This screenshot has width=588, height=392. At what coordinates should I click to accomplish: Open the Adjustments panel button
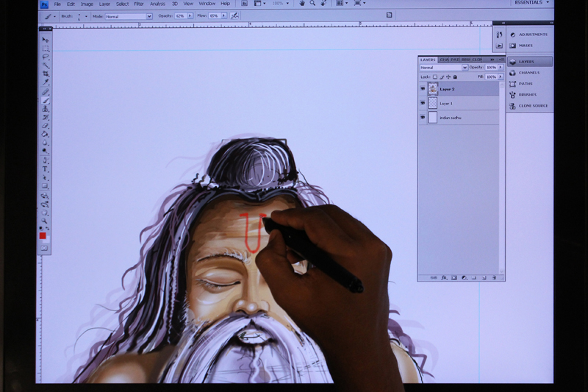click(531, 35)
